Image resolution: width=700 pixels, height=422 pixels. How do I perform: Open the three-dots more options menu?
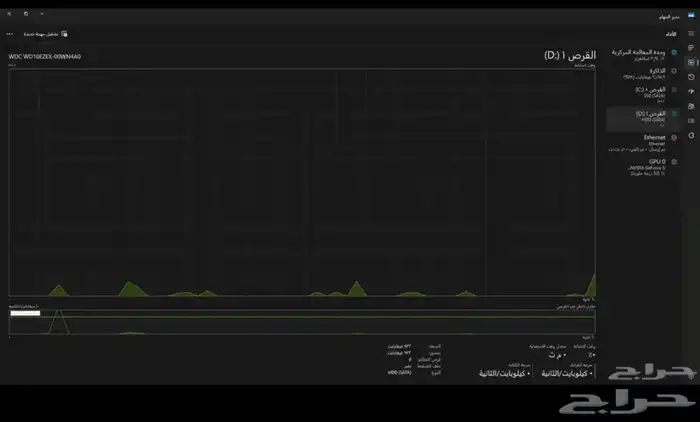point(10,33)
